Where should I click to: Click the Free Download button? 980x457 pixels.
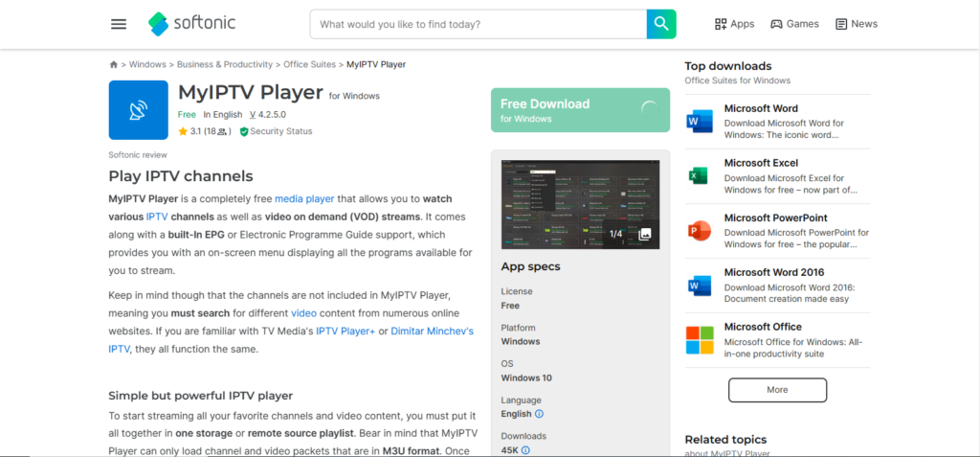click(x=580, y=110)
